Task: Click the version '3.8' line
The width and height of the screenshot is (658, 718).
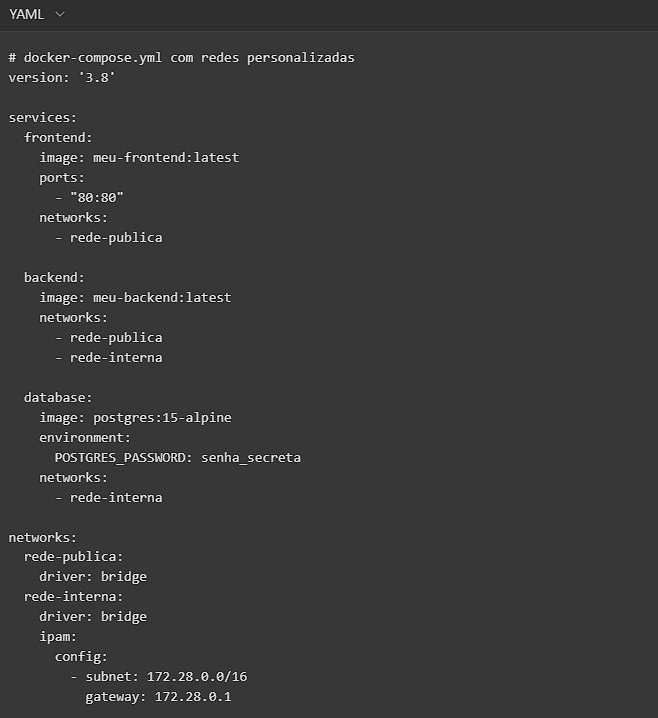Action: tap(62, 77)
